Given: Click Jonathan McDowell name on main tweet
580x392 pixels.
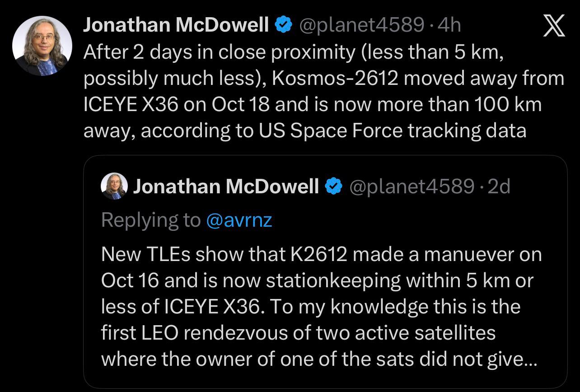Looking at the screenshot, I should point(176,25).
